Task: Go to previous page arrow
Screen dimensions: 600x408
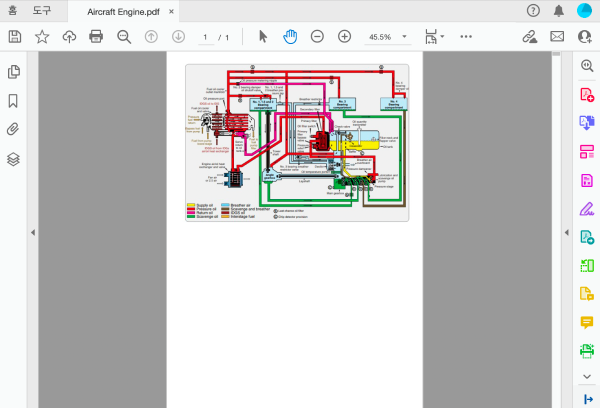Action: coord(151,37)
